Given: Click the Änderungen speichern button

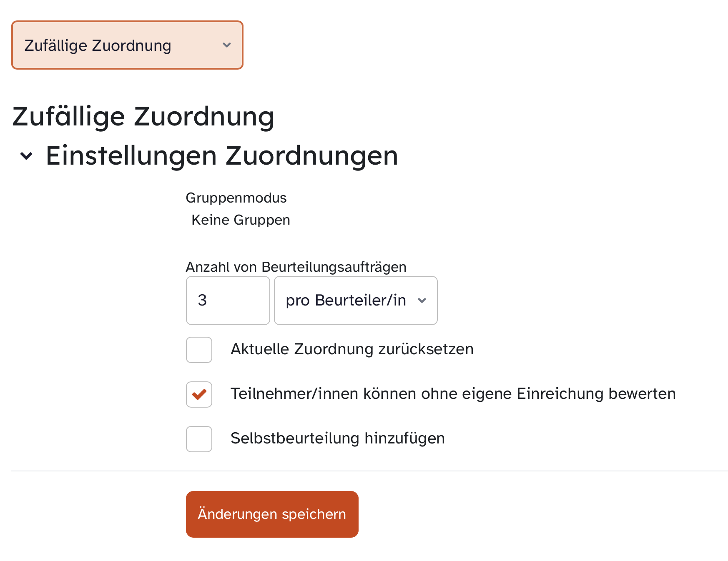Looking at the screenshot, I should [272, 514].
